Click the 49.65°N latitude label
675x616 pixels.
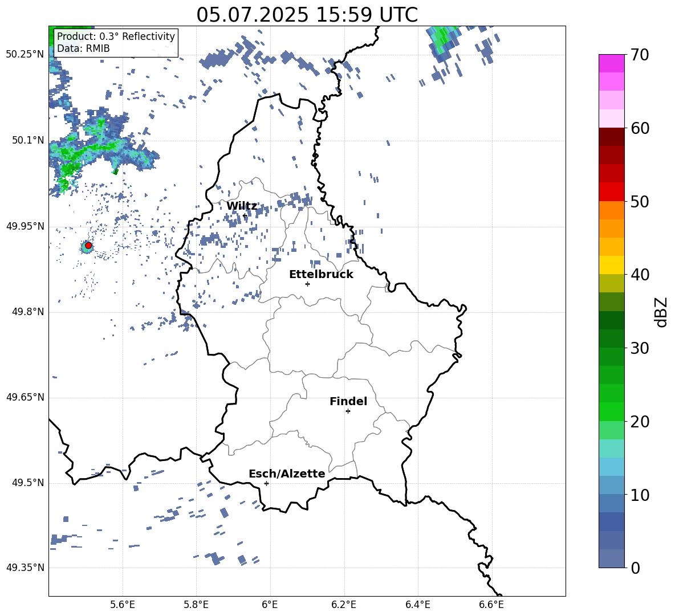[25, 397]
